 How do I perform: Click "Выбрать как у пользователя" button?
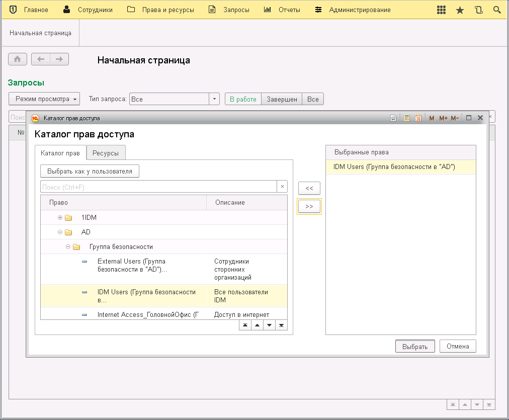[x=90, y=171]
